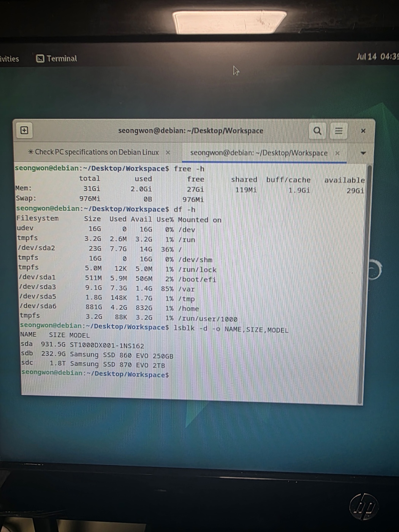399x532 pixels.
Task: Click the '232.9G' disk size
Action: click(53, 354)
